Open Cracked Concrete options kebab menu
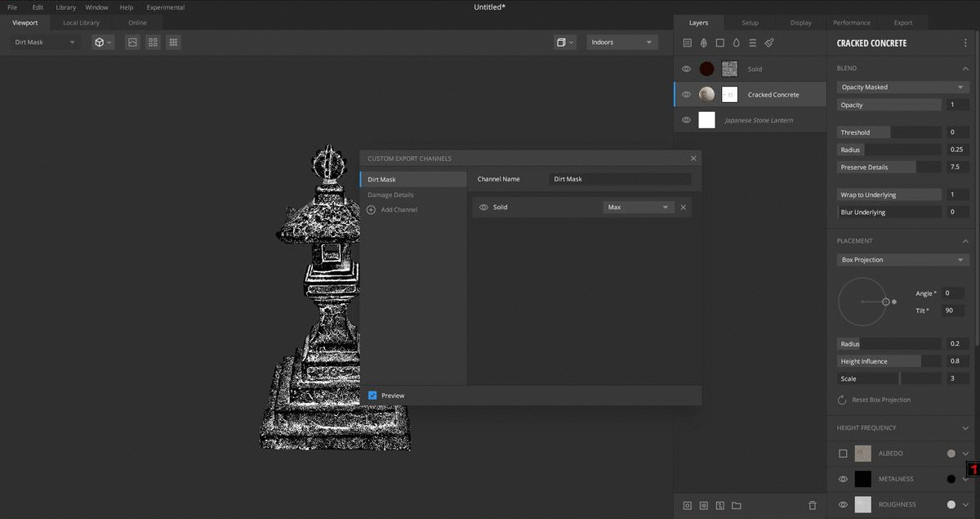980x519 pixels. pyautogui.click(x=964, y=43)
